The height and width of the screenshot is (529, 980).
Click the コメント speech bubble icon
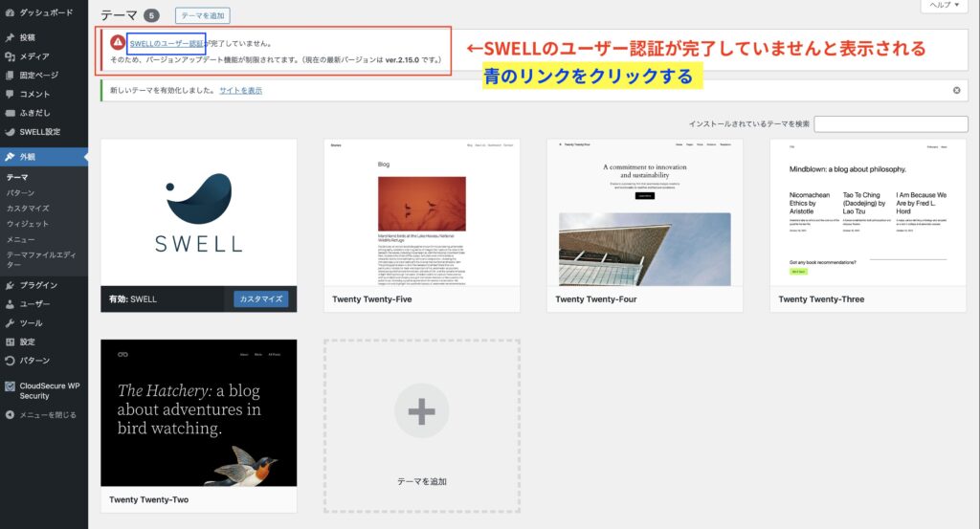10,95
